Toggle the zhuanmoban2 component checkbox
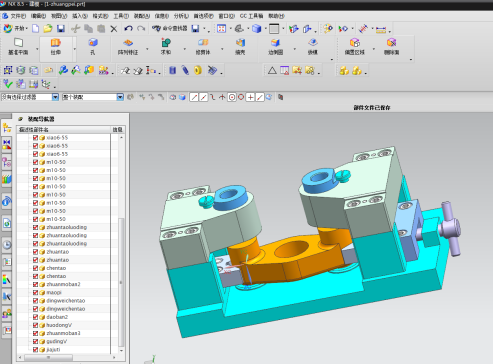493x364 pixels. click(x=35, y=284)
